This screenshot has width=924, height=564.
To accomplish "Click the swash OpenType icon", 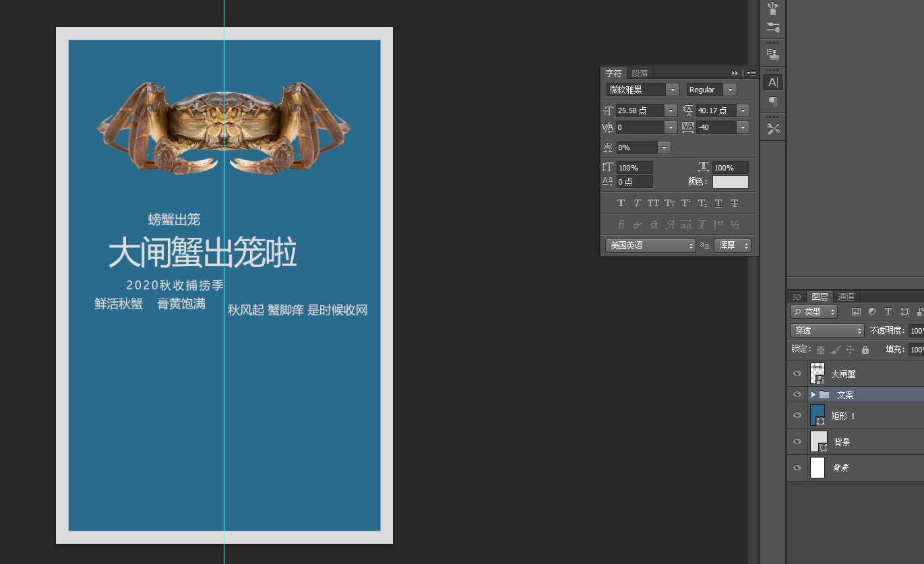I will [x=670, y=224].
